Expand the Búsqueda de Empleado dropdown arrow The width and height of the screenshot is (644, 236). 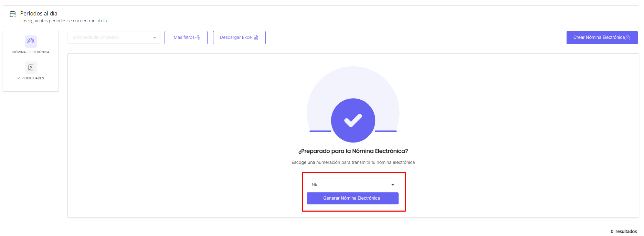(x=155, y=38)
